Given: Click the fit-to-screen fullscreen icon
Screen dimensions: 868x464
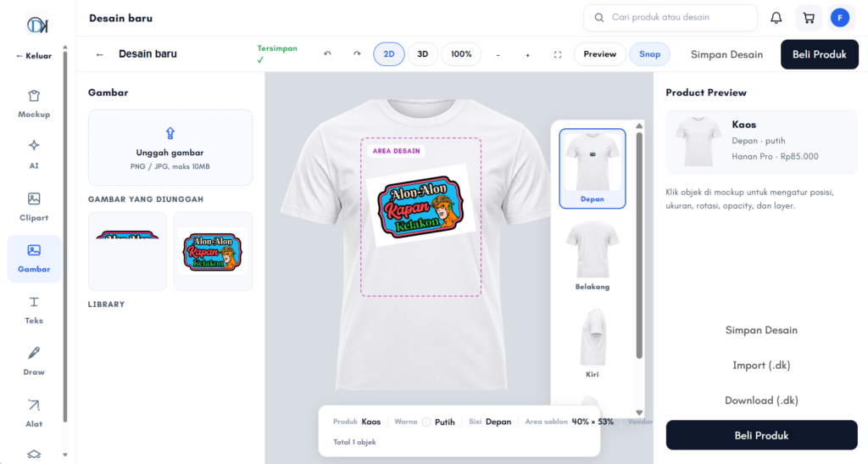Looking at the screenshot, I should point(558,55).
